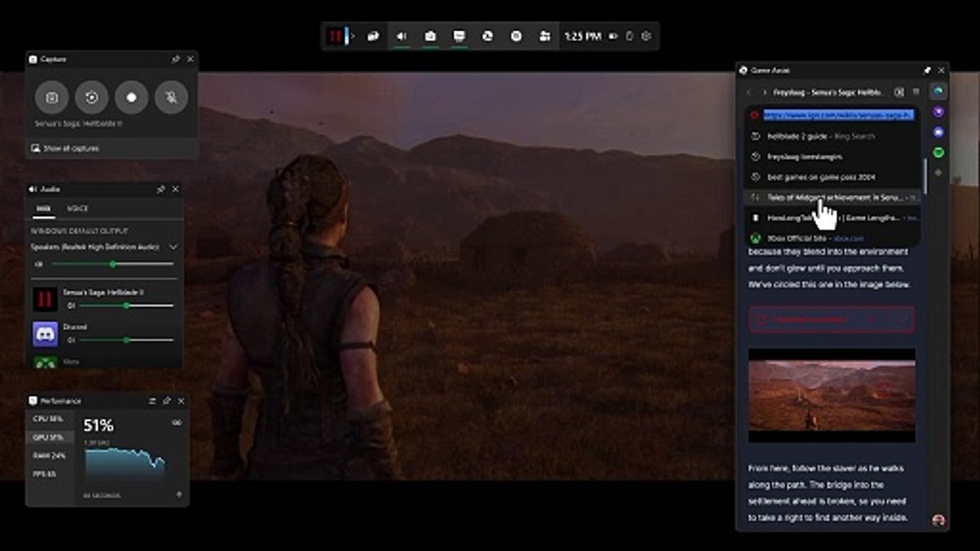The height and width of the screenshot is (551, 980).
Task: Select 'hellblade 2 guide' Bing Search suggestion
Action: coord(831,136)
